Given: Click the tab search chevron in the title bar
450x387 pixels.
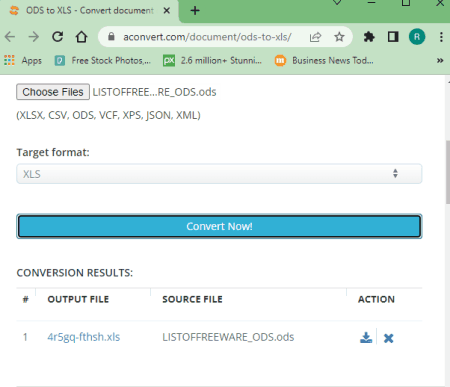Looking at the screenshot, I should click(x=337, y=3).
